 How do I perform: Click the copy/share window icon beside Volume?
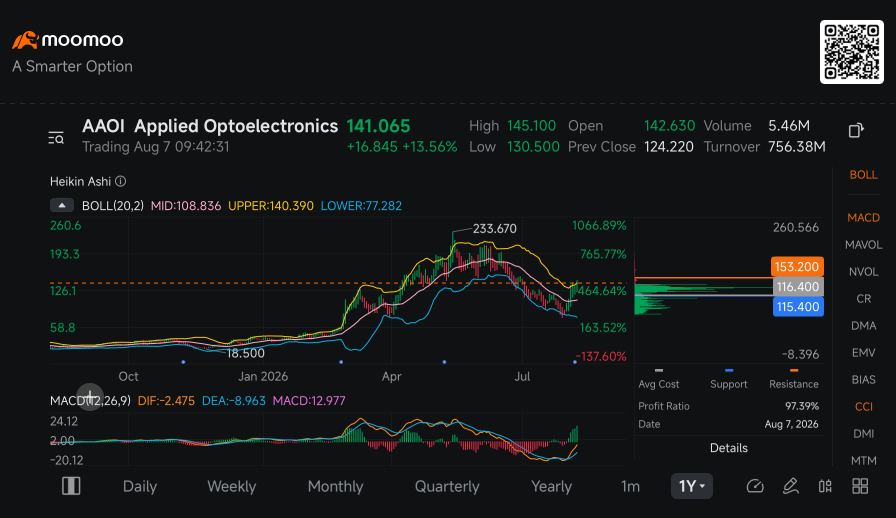[855, 130]
